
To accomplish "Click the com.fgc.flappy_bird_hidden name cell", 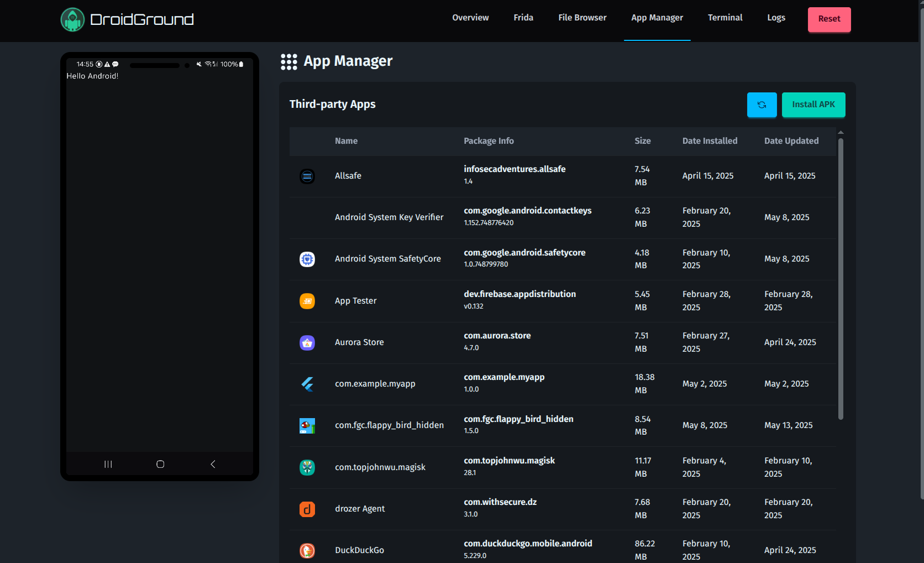I will pyautogui.click(x=390, y=425).
